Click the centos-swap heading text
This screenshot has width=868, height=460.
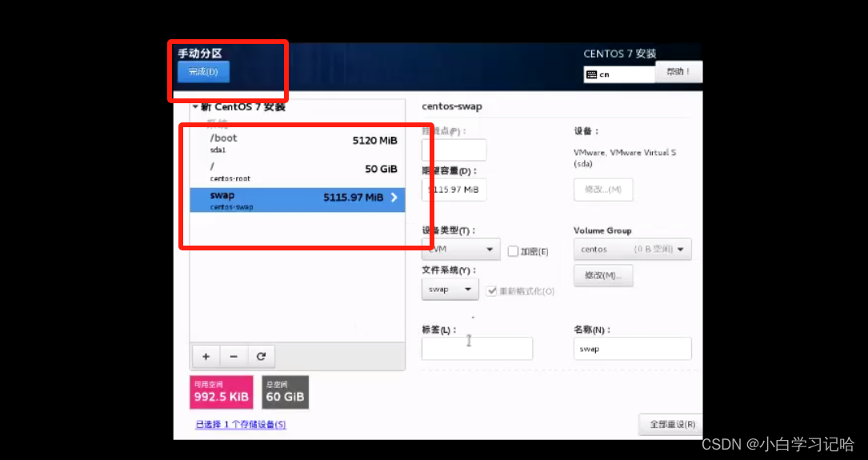[452, 106]
